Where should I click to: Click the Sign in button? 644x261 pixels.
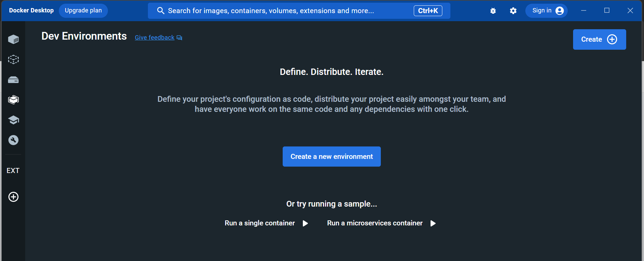click(547, 11)
